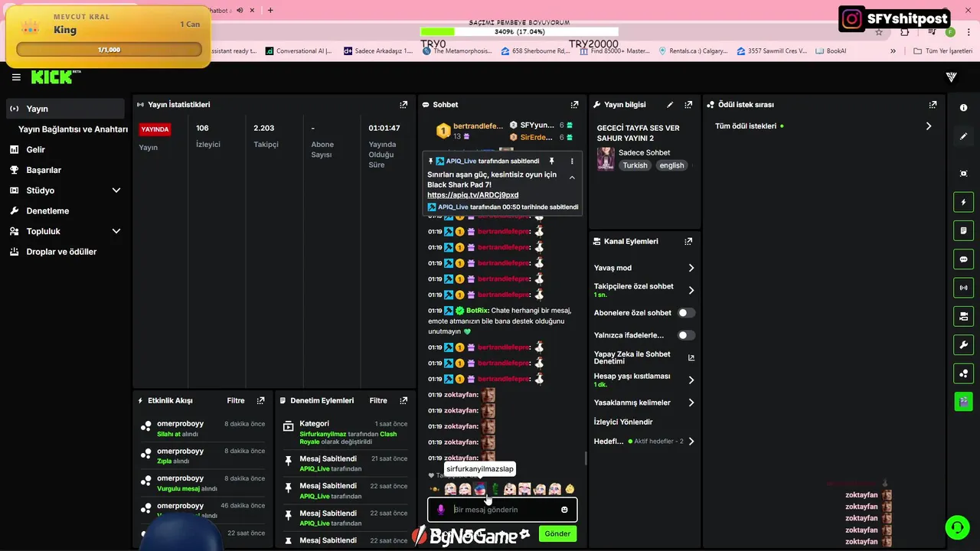This screenshot has height=551, width=980.
Task: Select the yellow chick emote
Action: pos(570,489)
